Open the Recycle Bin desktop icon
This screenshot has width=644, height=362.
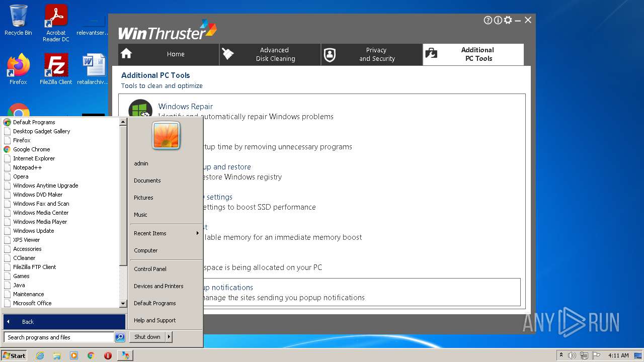(x=18, y=20)
